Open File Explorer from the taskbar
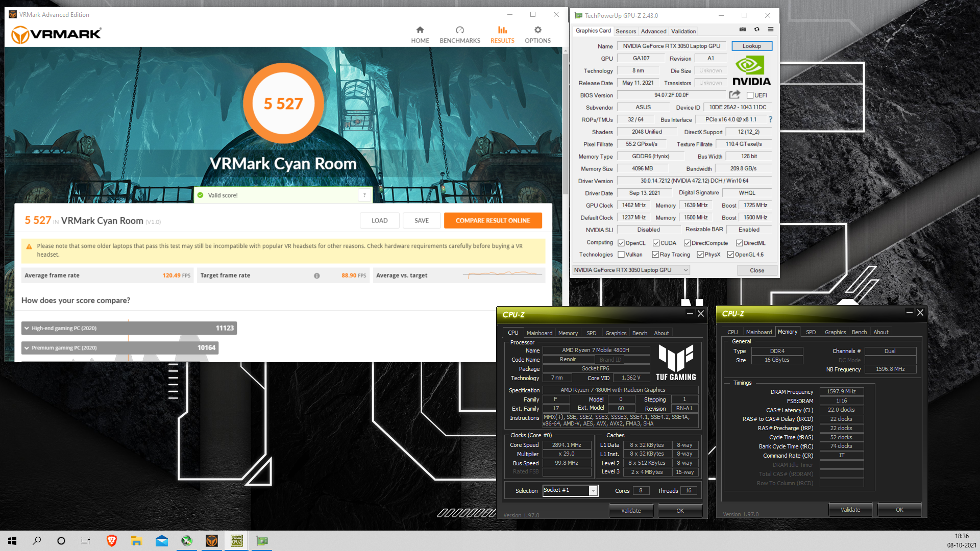The width and height of the screenshot is (980, 551). [136, 541]
